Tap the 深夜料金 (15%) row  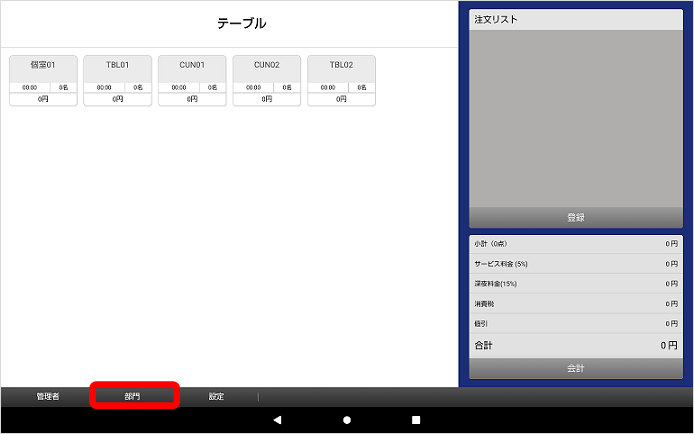[575, 284]
